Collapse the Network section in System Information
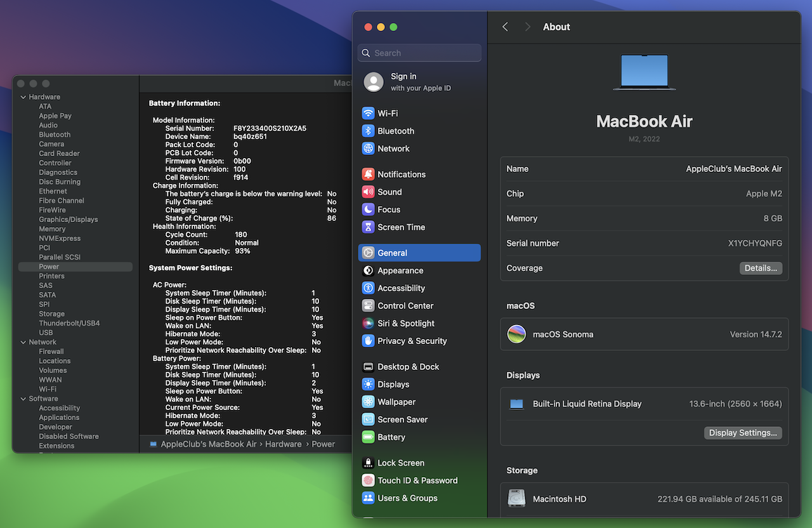This screenshot has width=812, height=528. (x=23, y=342)
